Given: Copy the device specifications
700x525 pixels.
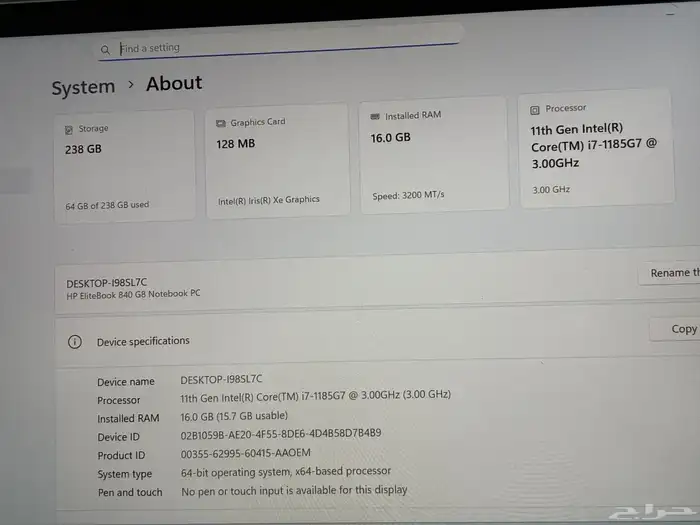Looking at the screenshot, I should click(675, 329).
